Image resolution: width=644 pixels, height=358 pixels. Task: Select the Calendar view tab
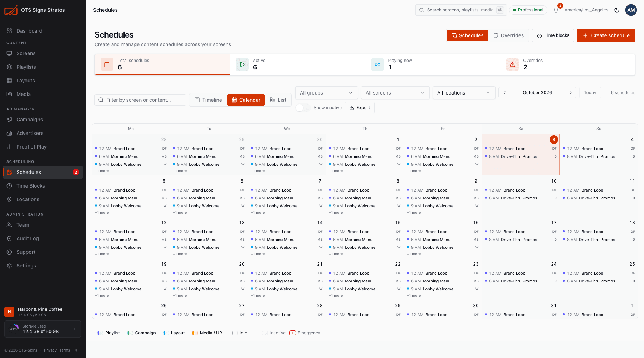coord(246,100)
